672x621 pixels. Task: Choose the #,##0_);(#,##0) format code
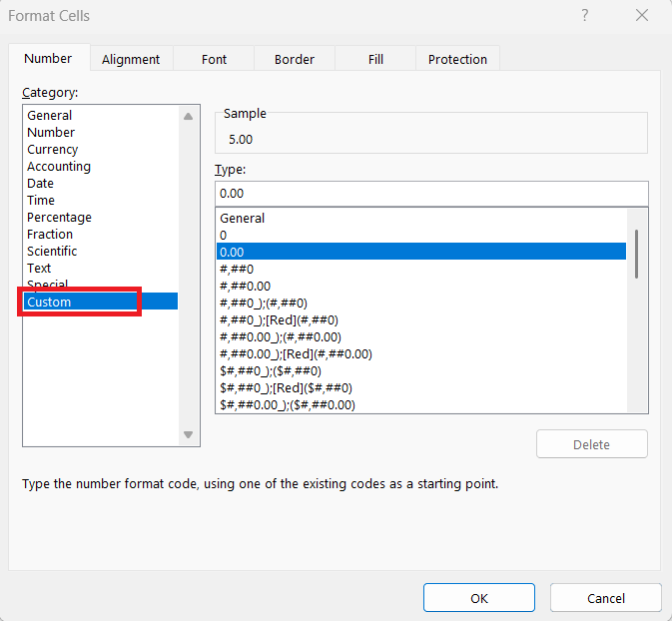(421, 303)
